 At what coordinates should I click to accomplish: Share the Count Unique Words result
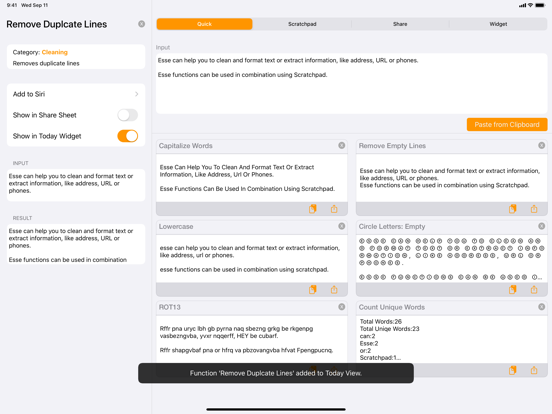tap(534, 370)
